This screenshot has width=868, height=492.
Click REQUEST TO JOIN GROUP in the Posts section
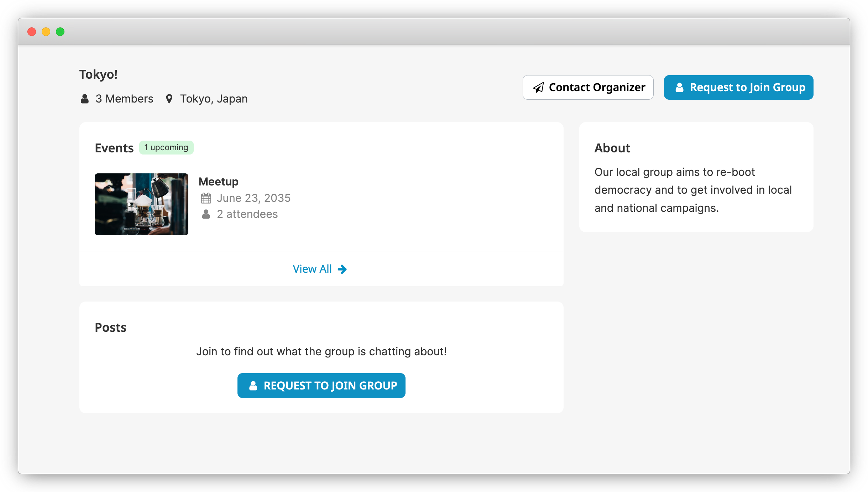coord(321,385)
